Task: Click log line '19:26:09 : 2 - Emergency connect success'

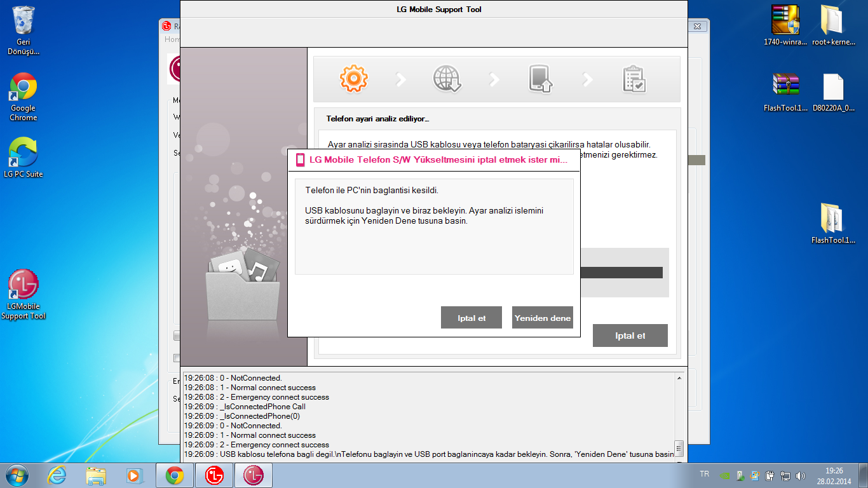Action: 257,445
